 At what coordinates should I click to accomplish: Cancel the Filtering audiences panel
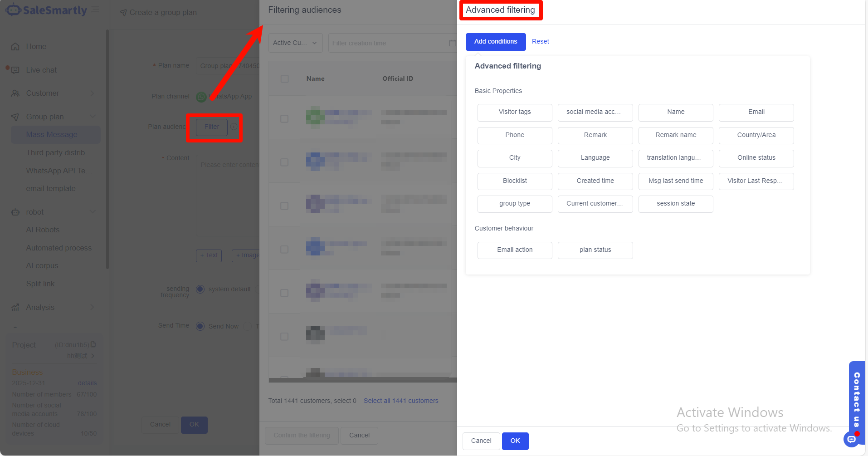[x=359, y=436]
